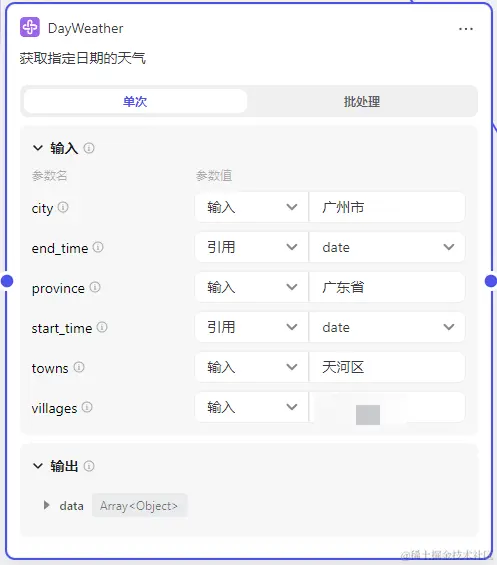Collapse the 输入 section chevron
The height and width of the screenshot is (565, 497).
38,148
